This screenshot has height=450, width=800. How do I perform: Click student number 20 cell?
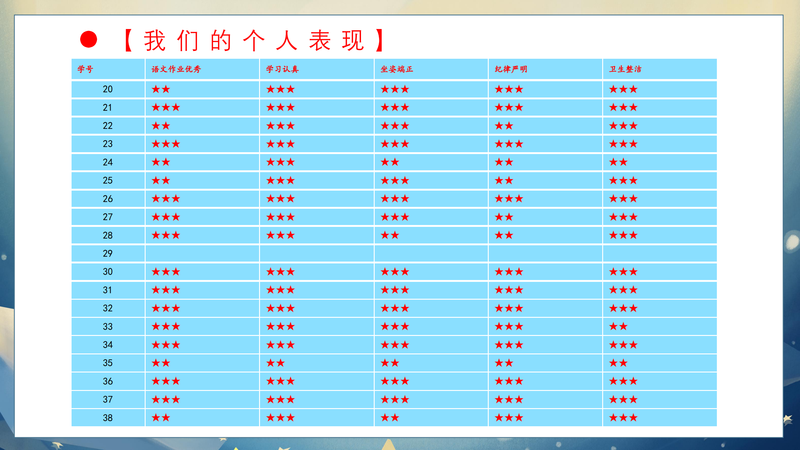(x=108, y=89)
